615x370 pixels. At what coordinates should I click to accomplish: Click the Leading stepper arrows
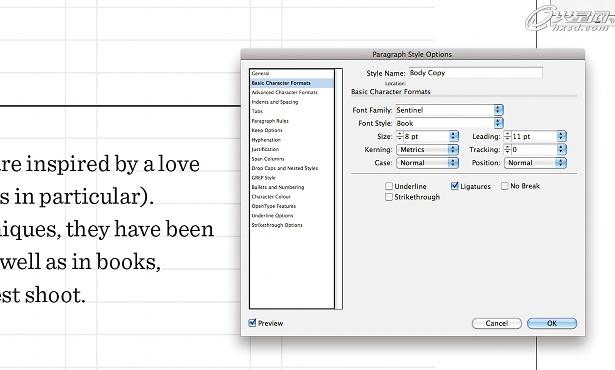coord(507,136)
